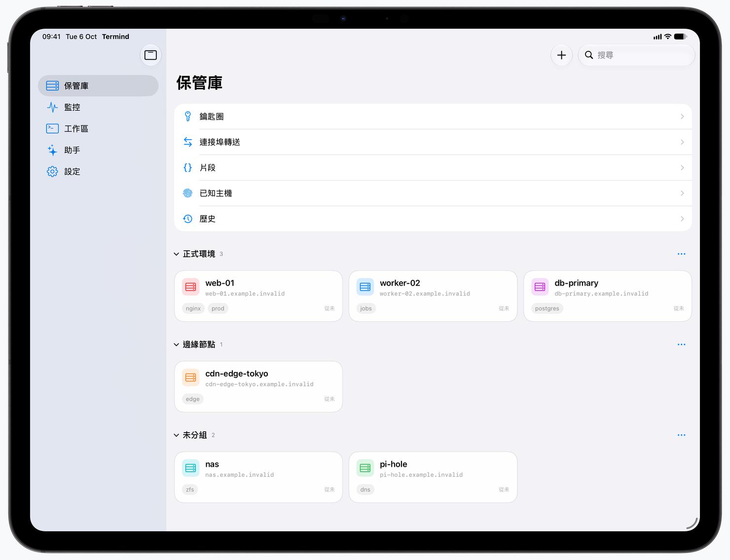Open more options for 邊緣節點 group

(x=682, y=344)
